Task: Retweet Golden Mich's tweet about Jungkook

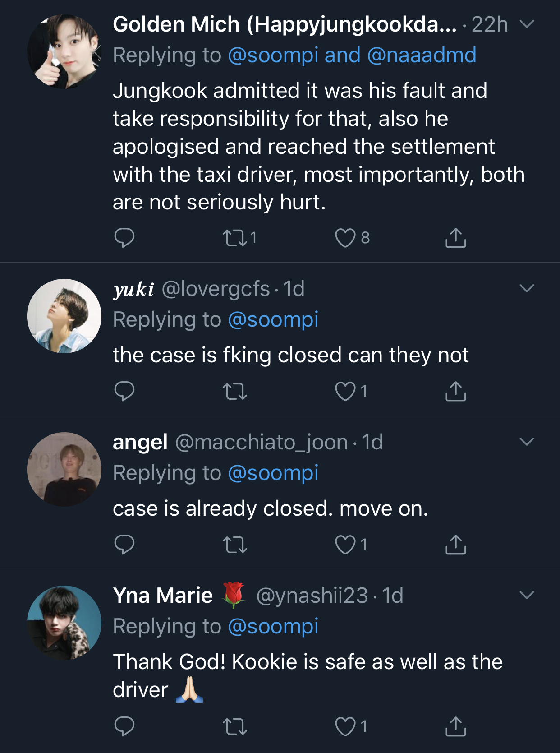Action: pos(235,238)
